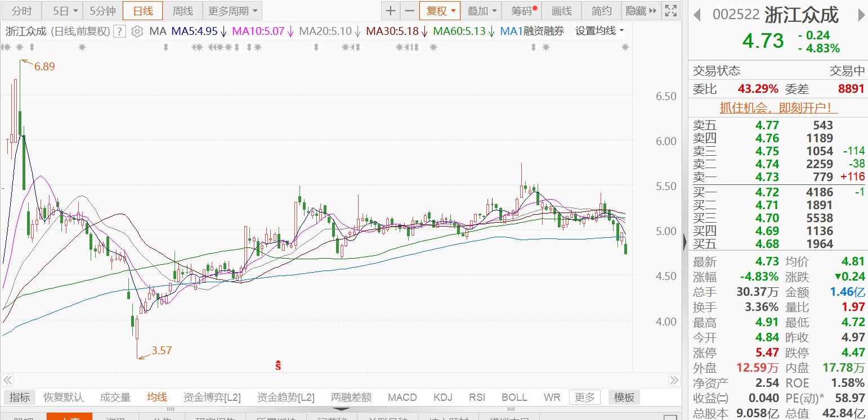Click the 抓住机会，即刻开户 link
This screenshot has width=868, height=420.
click(775, 107)
